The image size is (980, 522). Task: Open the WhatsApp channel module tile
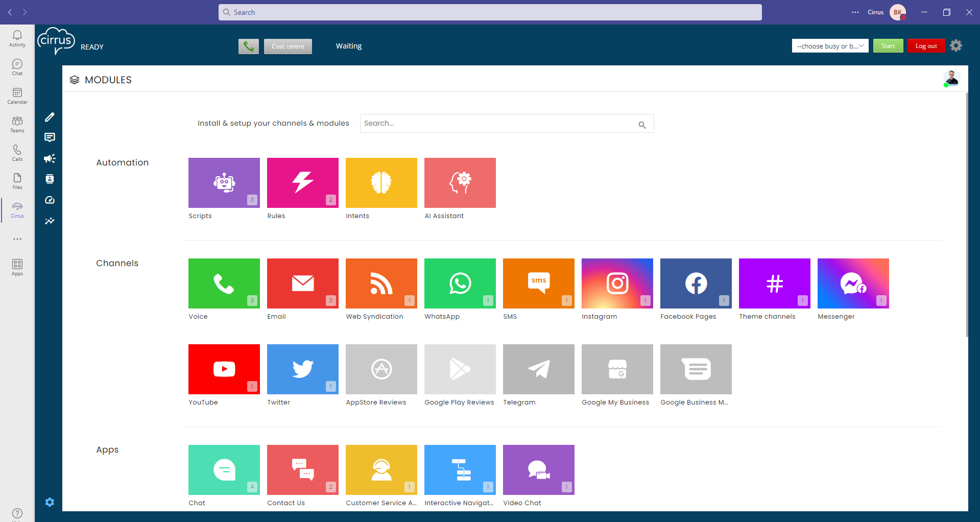[x=459, y=283]
